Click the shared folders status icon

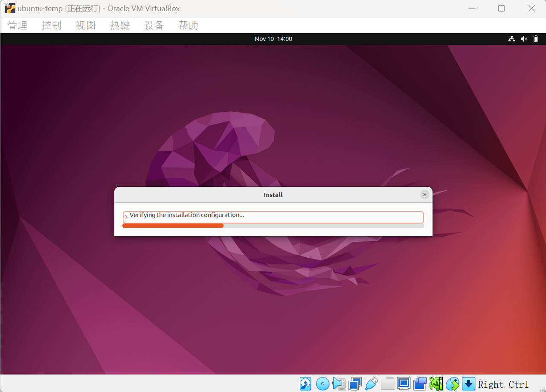(387, 384)
